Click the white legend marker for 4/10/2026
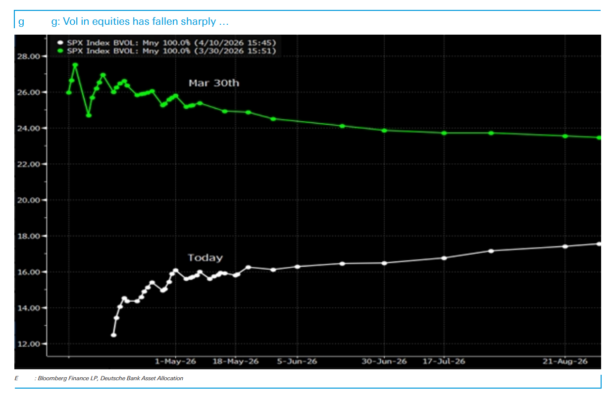 (61, 42)
